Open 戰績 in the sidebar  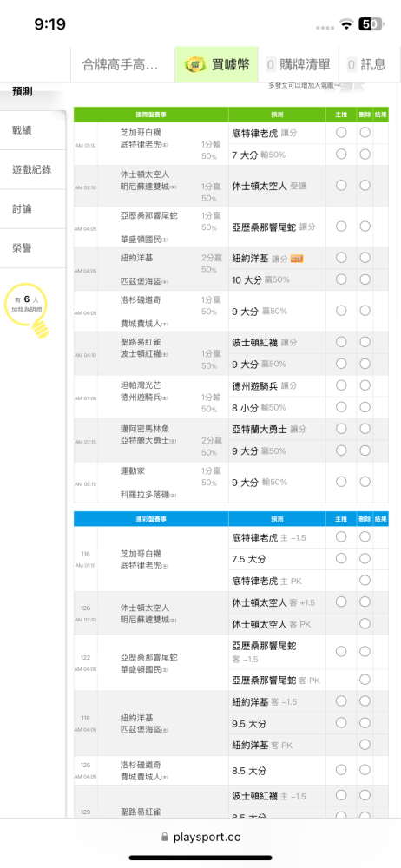click(33, 130)
